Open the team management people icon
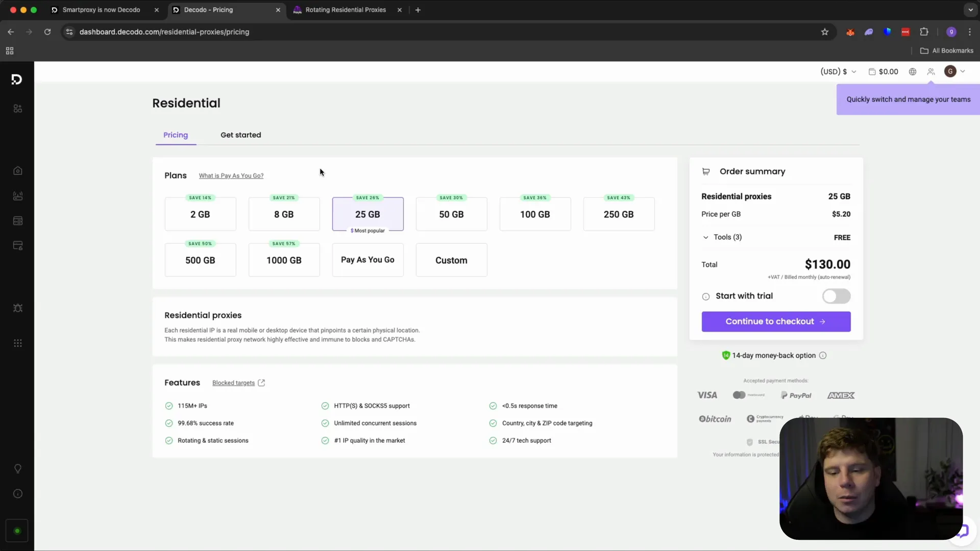 pos(931,72)
